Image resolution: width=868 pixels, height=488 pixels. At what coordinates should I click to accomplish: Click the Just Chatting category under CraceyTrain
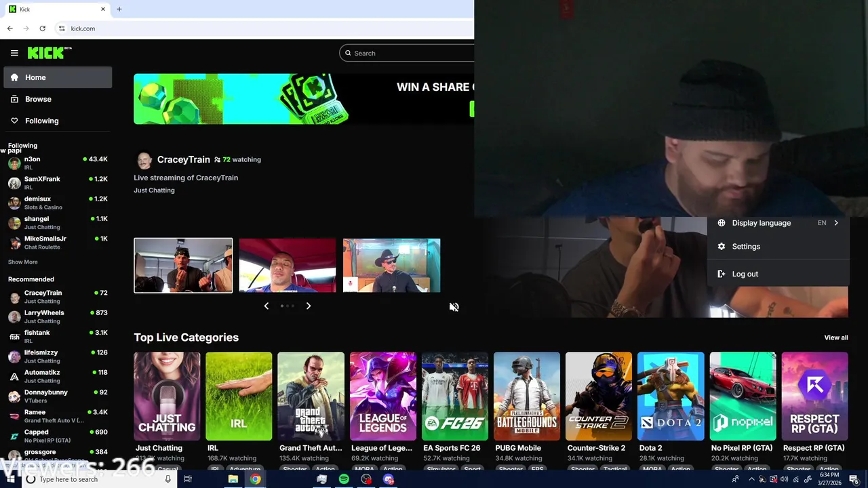(154, 190)
